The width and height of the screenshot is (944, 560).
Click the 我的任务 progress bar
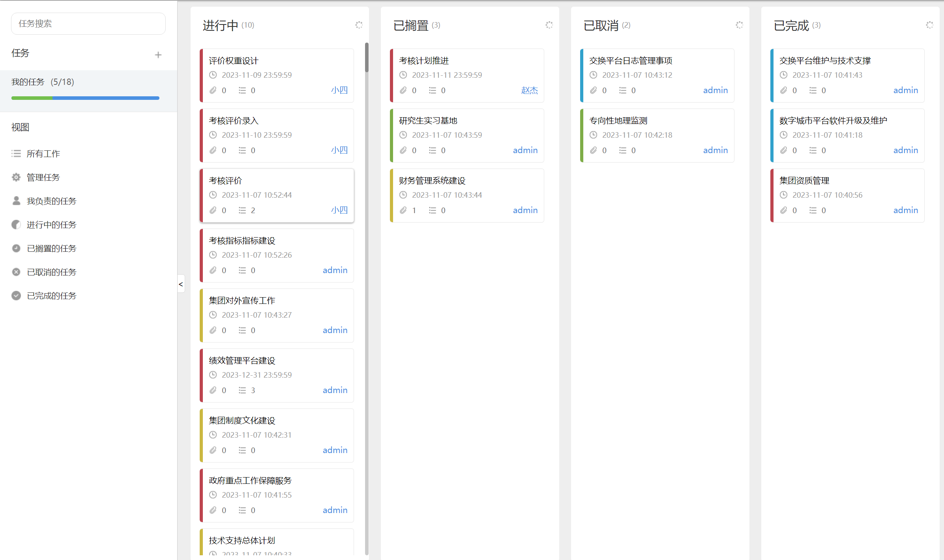point(85,98)
